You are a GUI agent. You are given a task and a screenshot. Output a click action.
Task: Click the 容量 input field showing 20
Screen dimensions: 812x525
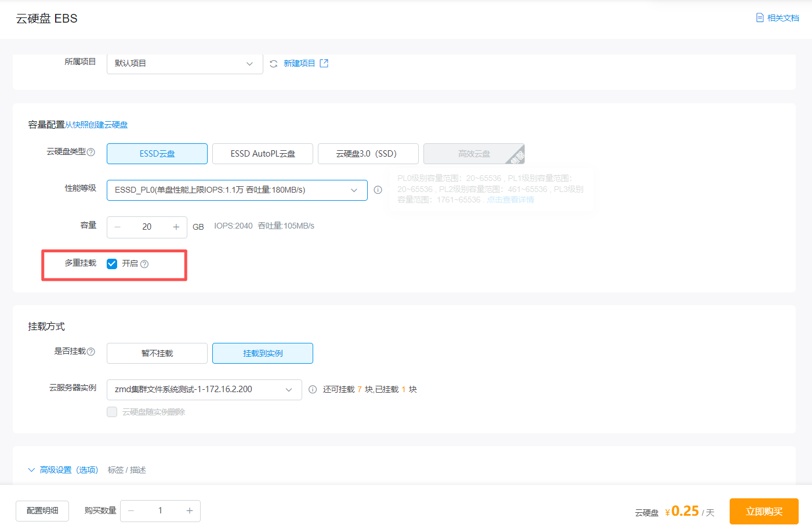pos(147,227)
